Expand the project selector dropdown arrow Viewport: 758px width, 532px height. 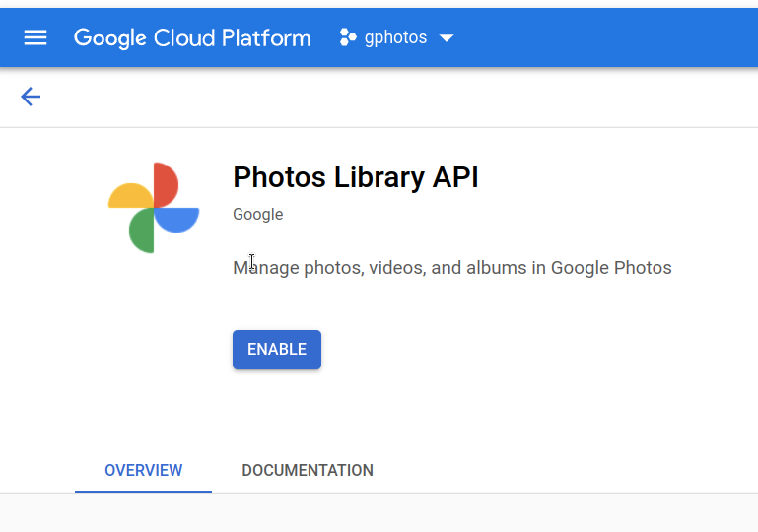click(x=446, y=38)
